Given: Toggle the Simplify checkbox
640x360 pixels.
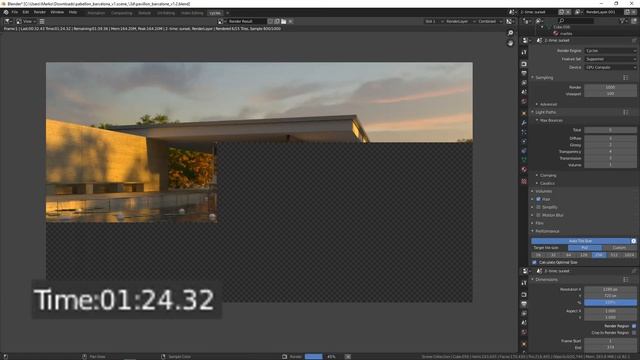Looking at the screenshot, I should (538, 207).
